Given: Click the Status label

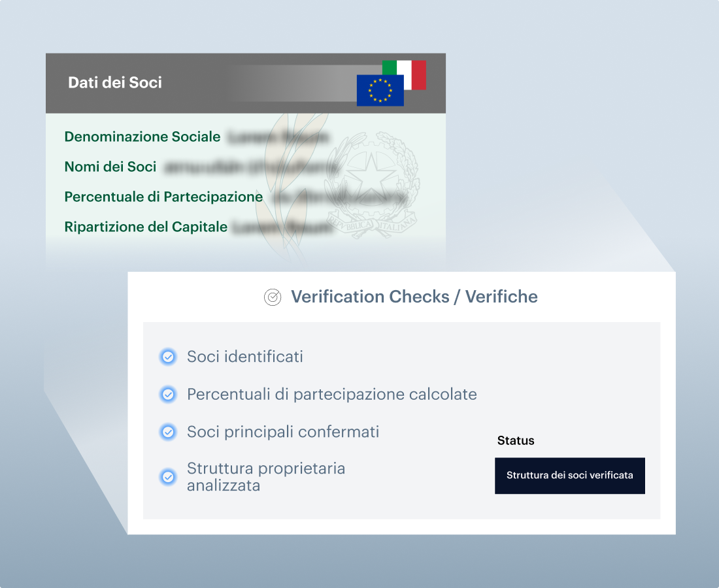Looking at the screenshot, I should click(x=516, y=441).
